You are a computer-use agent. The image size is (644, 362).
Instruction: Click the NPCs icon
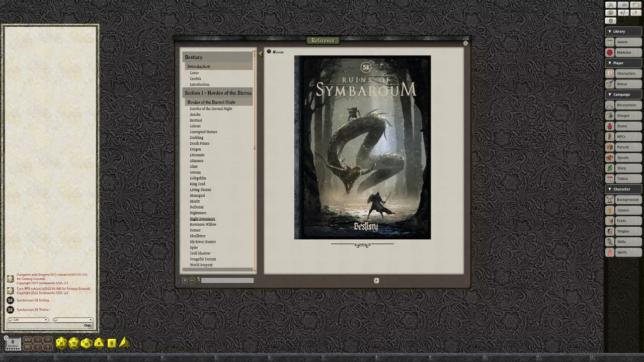(610, 137)
